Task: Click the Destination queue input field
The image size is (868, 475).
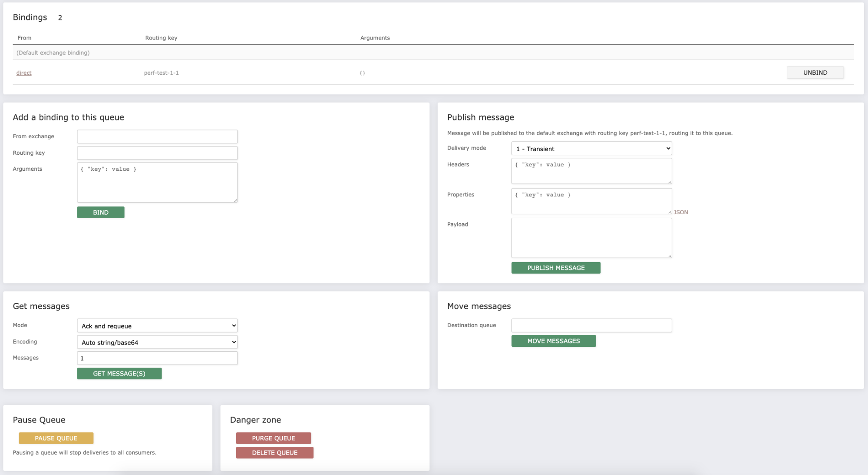Action: [591, 326]
